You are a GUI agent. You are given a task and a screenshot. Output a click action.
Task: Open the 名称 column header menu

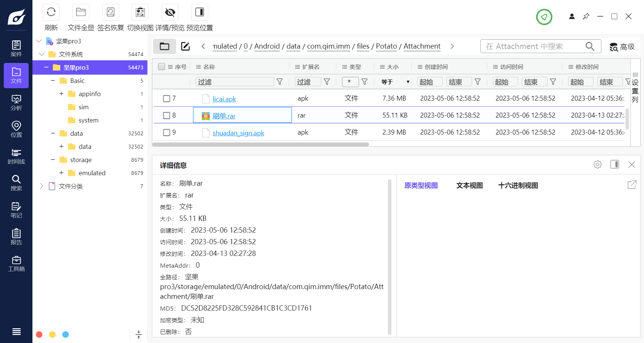click(198, 67)
